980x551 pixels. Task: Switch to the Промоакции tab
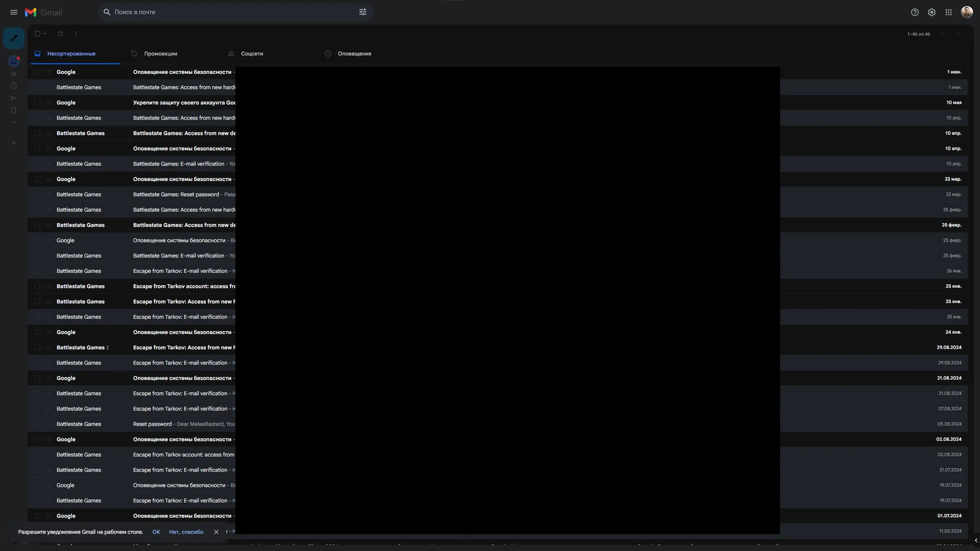coord(160,54)
